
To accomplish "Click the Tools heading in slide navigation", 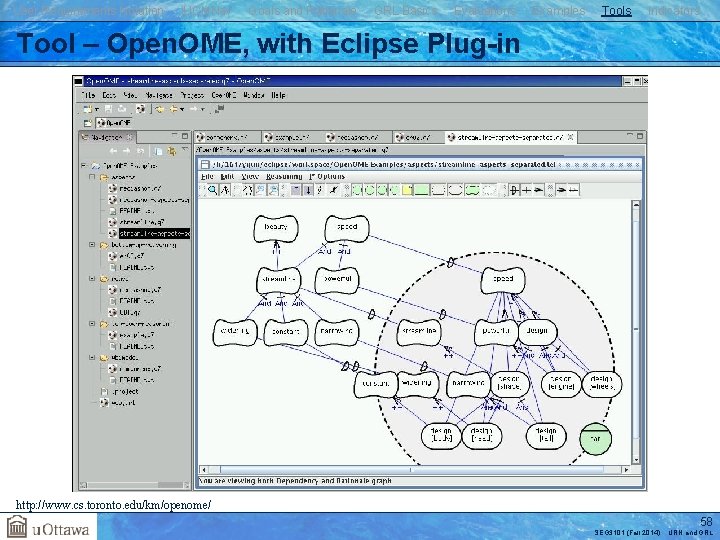I will point(616,11).
